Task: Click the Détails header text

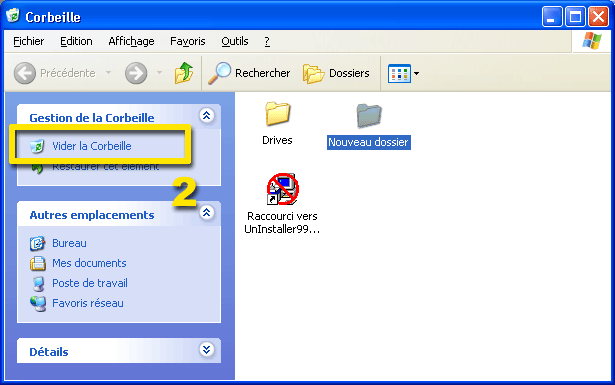Action: (49, 352)
